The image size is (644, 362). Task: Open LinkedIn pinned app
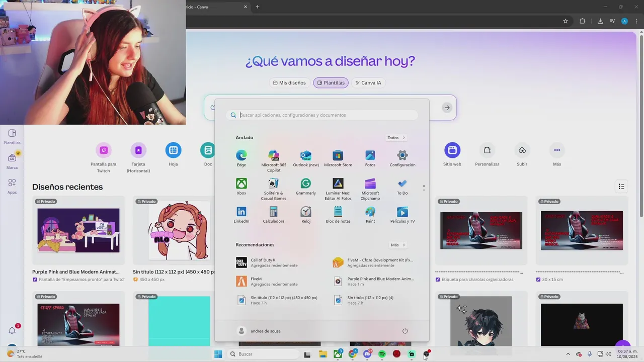(x=242, y=214)
